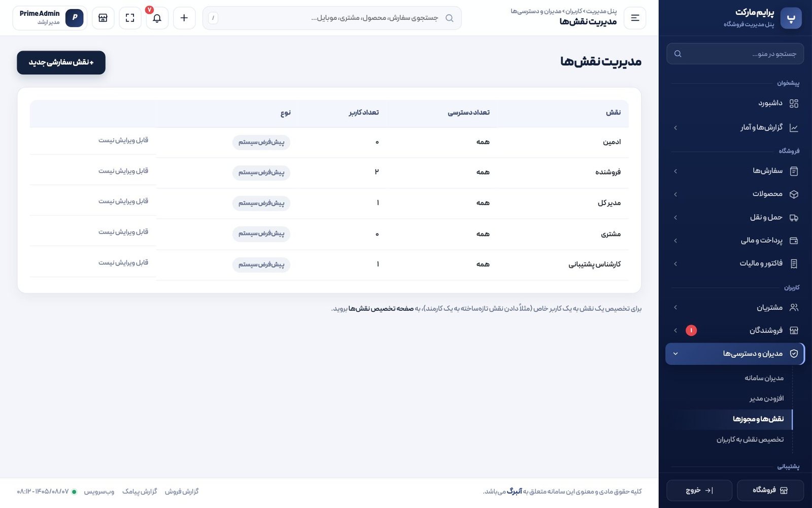Click the plus quick-add icon
Viewport: 812px width, 508px height.
coord(184,18)
